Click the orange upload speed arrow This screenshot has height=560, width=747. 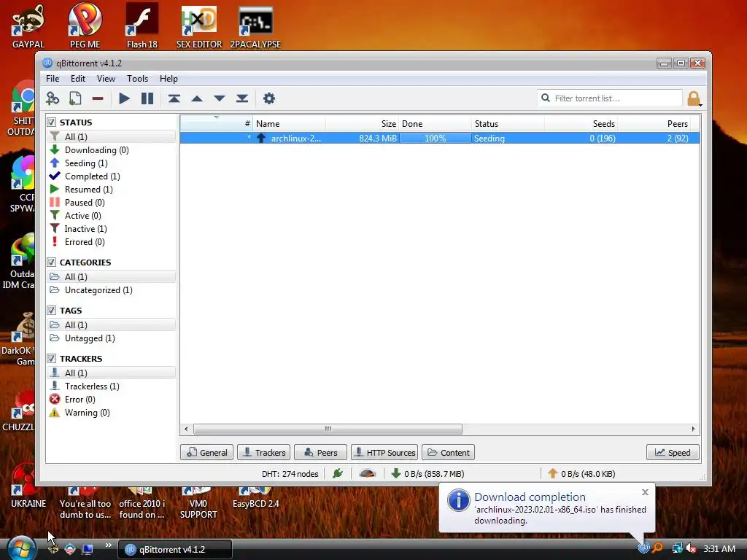coord(553,473)
